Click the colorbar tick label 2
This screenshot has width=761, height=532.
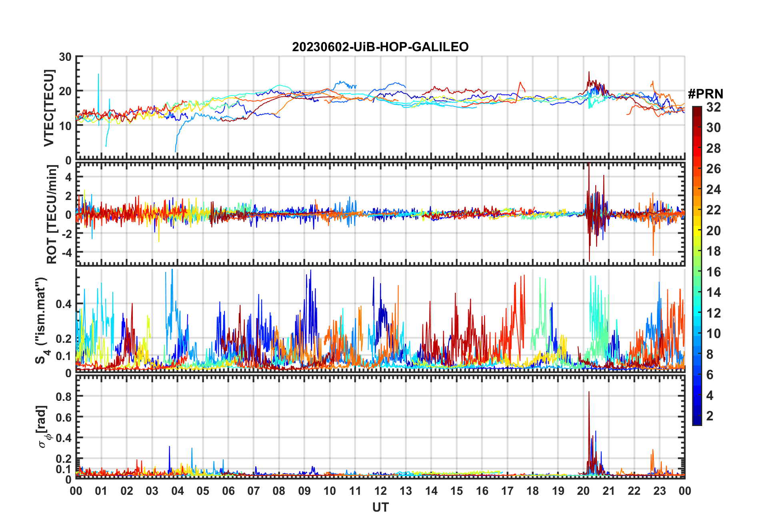click(710, 416)
